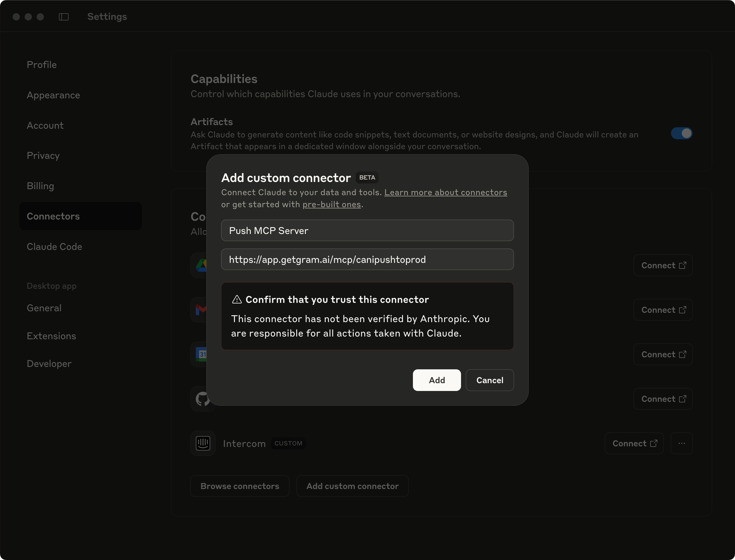Screen dimensions: 735x560
Task: Select the Connectors section
Action: [x=81, y=216]
